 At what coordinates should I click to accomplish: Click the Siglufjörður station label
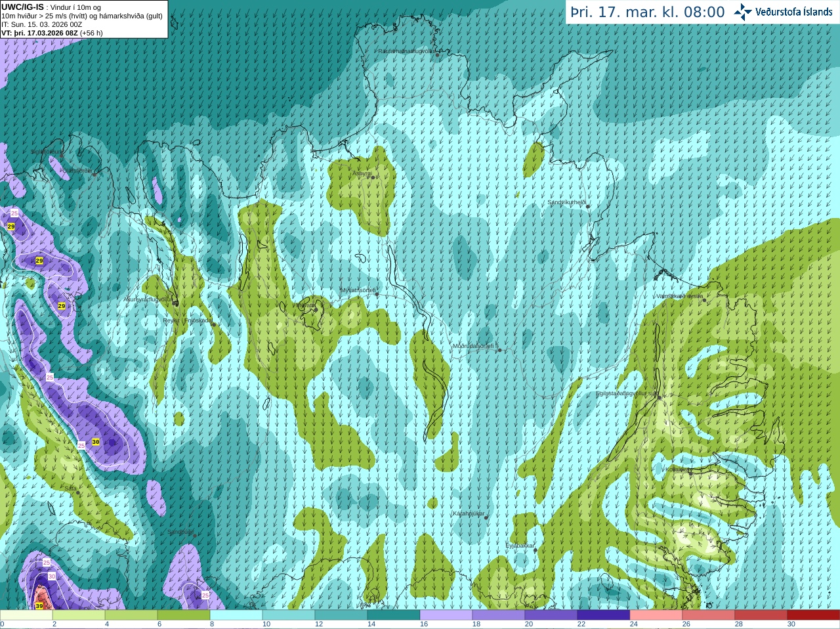(x=47, y=152)
